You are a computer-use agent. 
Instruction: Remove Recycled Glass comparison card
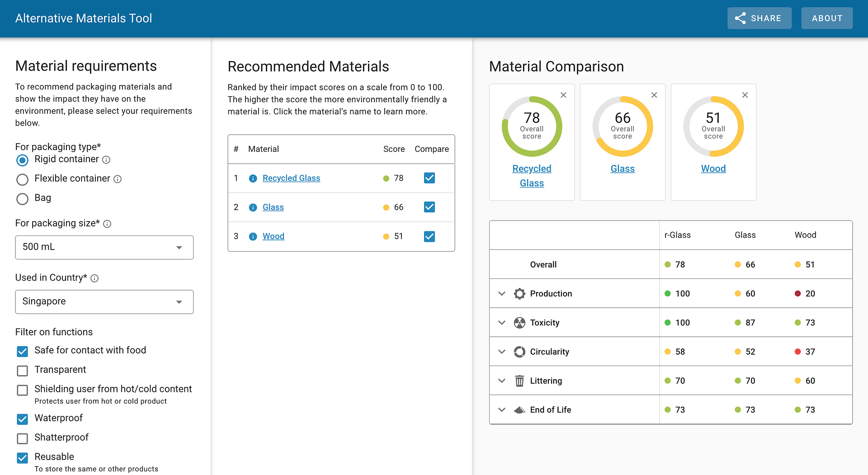tap(563, 95)
